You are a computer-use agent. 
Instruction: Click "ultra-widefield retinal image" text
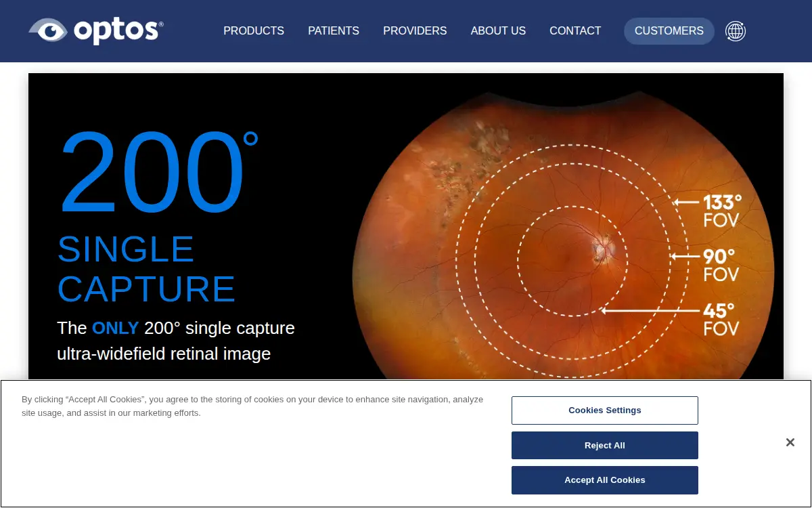(164, 354)
